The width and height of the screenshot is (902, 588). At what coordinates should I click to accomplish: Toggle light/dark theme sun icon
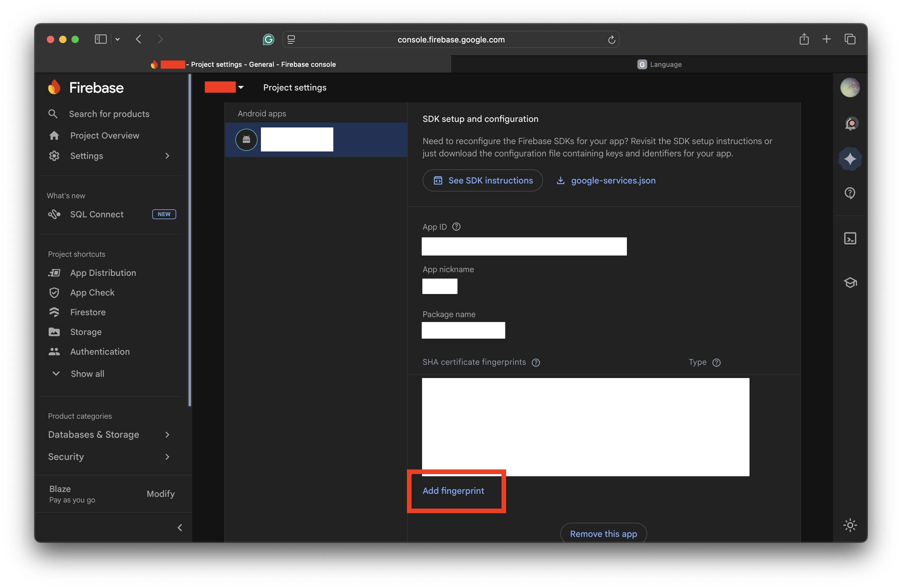(850, 525)
